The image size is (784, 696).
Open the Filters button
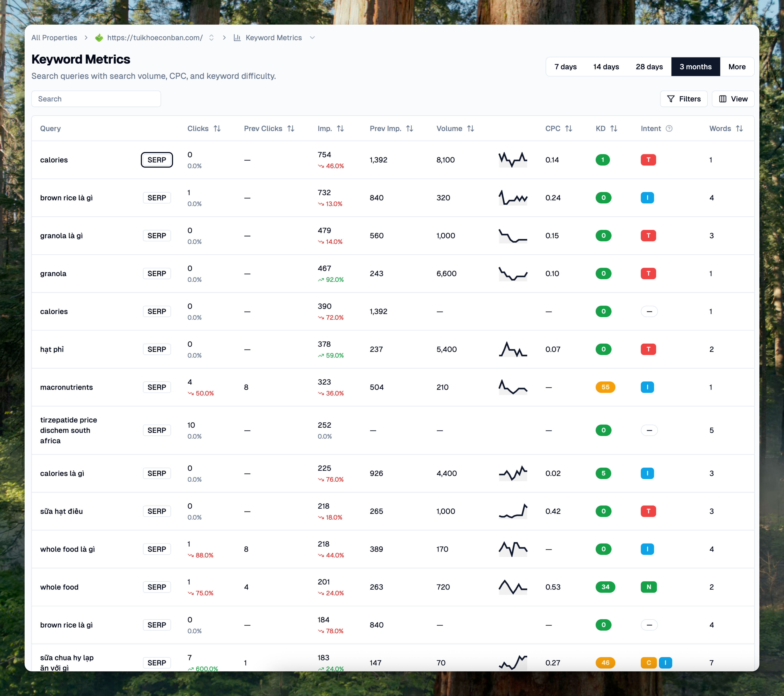click(684, 99)
